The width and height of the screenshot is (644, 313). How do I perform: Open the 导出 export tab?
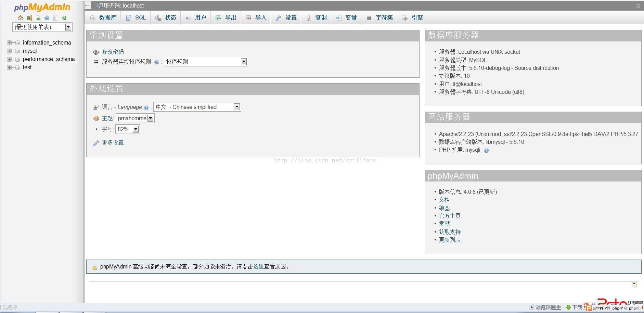point(226,18)
